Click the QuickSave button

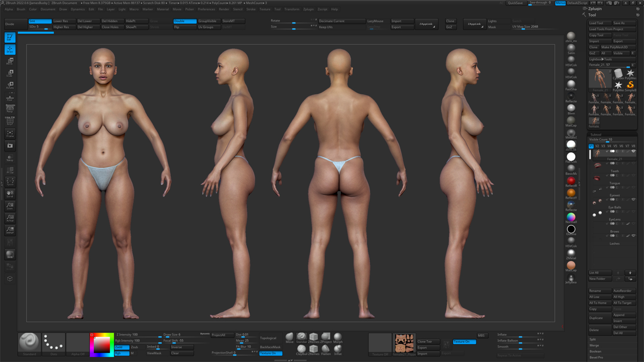(515, 3)
